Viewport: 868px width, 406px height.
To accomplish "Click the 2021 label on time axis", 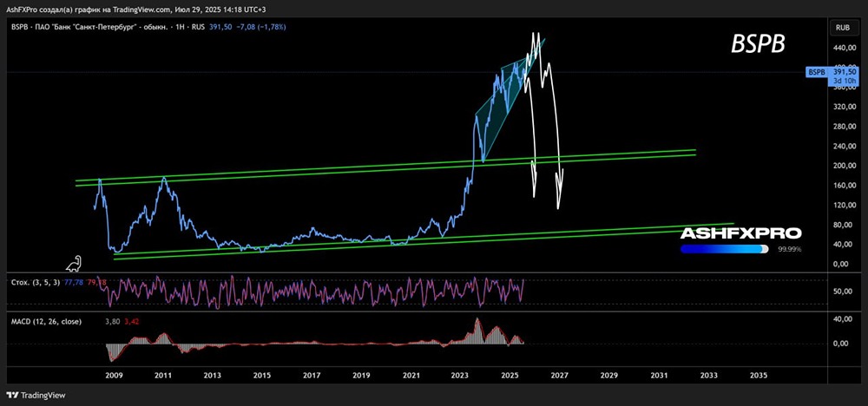I will [x=411, y=376].
